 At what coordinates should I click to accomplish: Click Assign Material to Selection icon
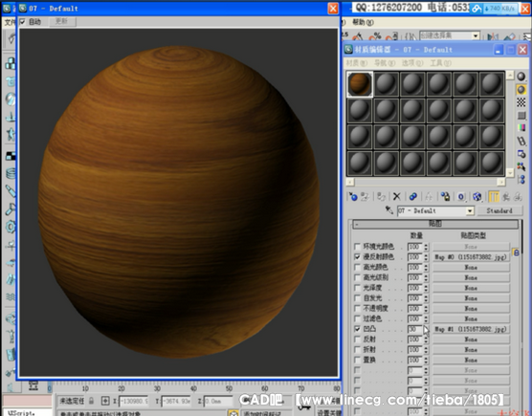[381, 197]
